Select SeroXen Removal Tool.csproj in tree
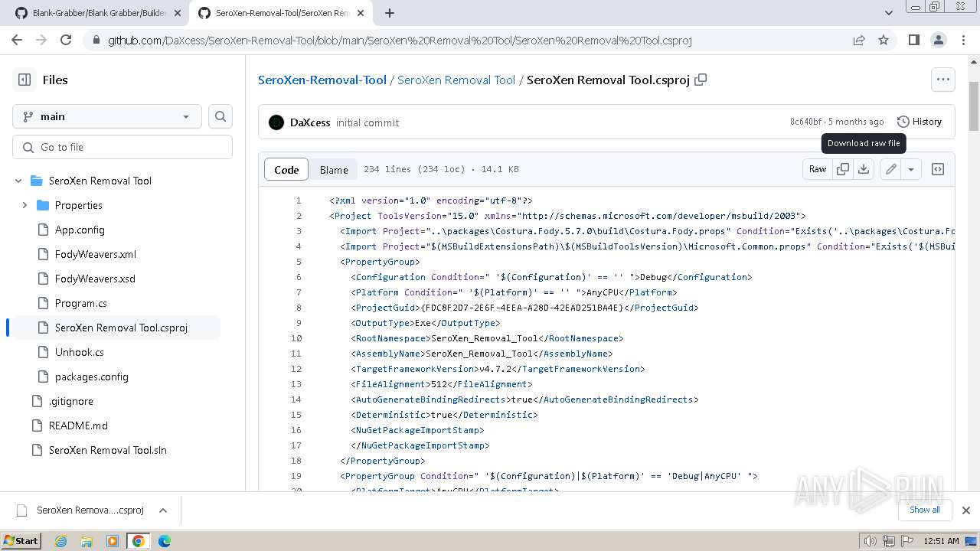 [121, 328]
